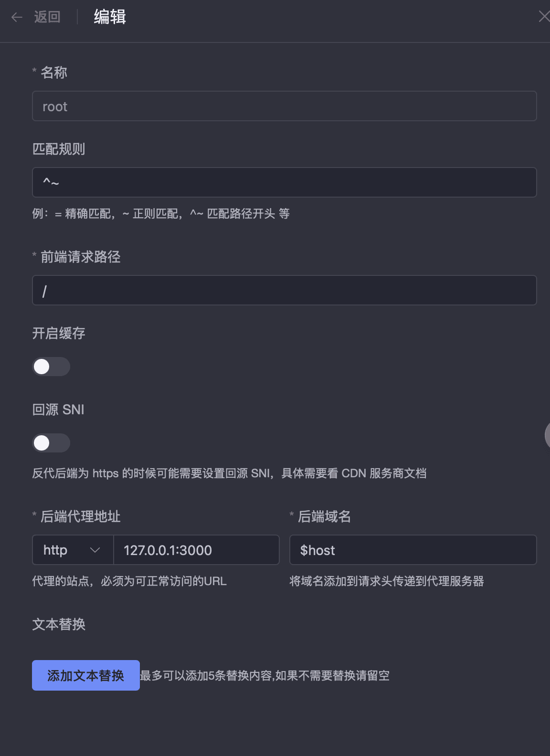
Task: Click the round handle at right edge
Action: [547, 435]
